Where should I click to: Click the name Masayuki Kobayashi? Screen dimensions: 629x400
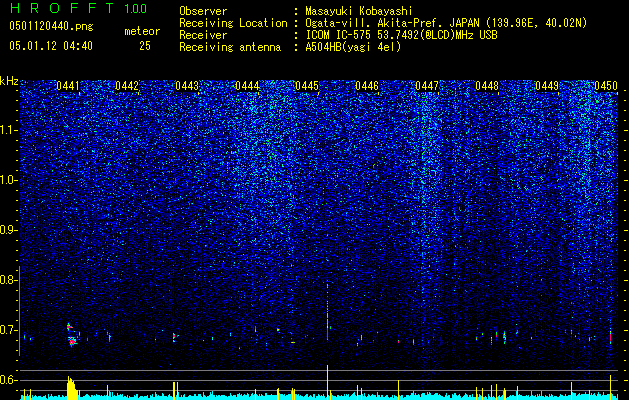coord(359,11)
